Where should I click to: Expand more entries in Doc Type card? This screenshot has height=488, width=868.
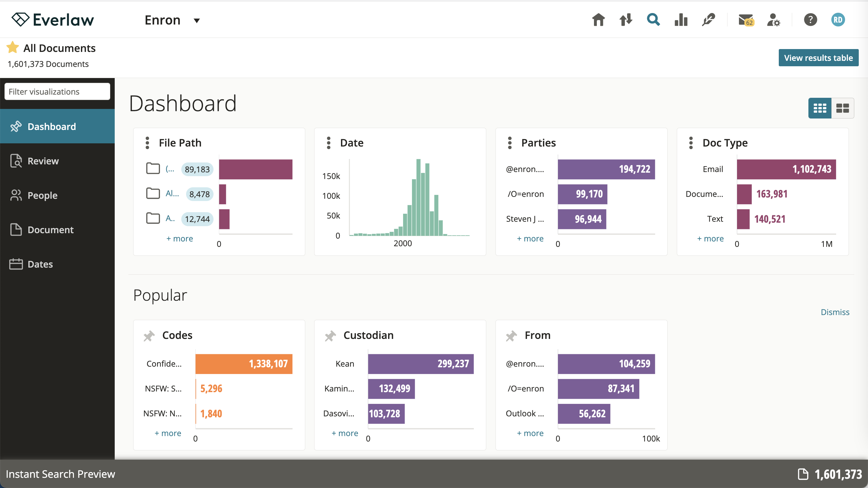point(710,239)
